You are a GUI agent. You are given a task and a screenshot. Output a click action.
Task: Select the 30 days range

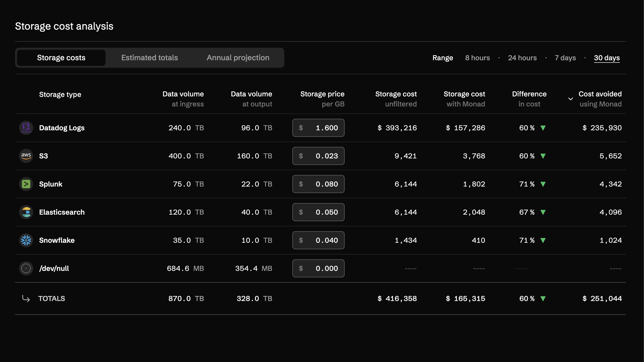[607, 58]
